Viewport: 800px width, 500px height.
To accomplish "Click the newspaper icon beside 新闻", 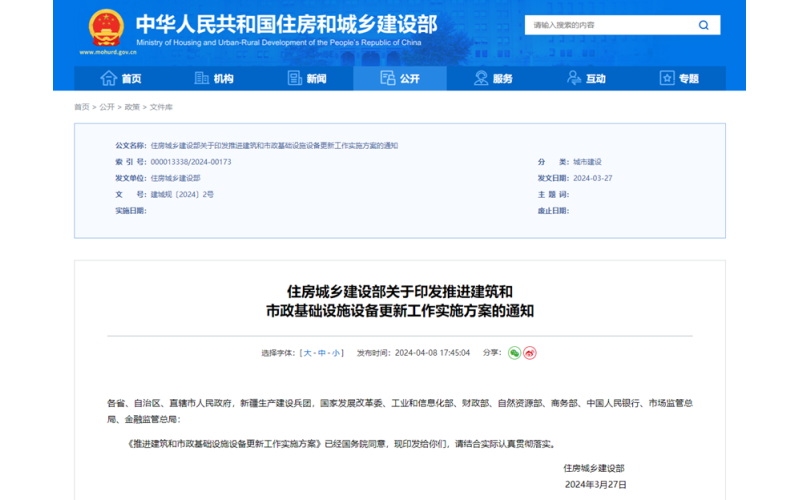I will click(x=294, y=78).
